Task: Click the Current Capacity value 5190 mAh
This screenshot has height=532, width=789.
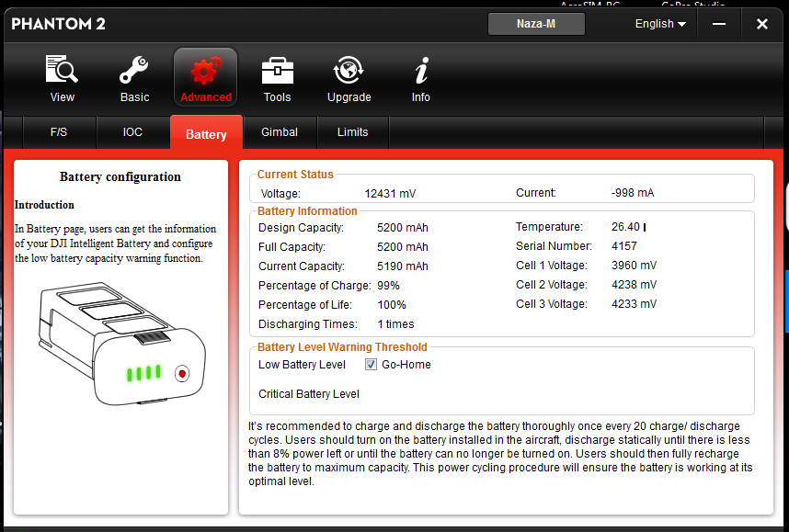Action: [403, 266]
